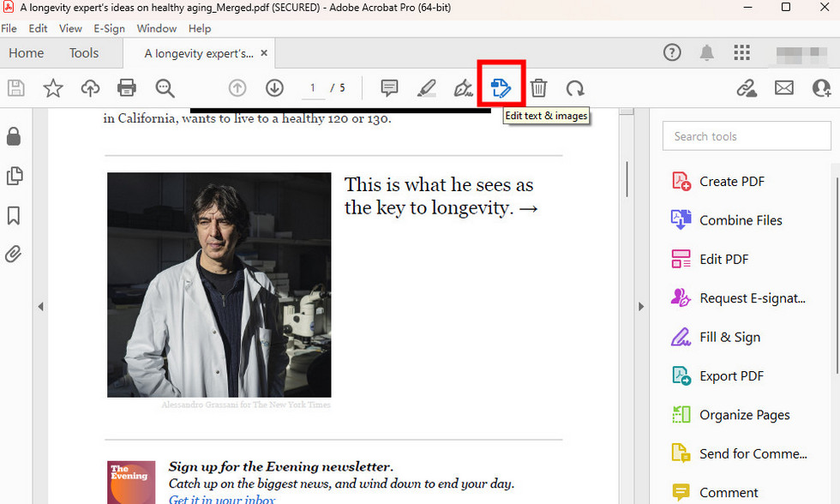Viewport: 840px width, 504px height.
Task: Open the Add a link tool
Action: [746, 87]
